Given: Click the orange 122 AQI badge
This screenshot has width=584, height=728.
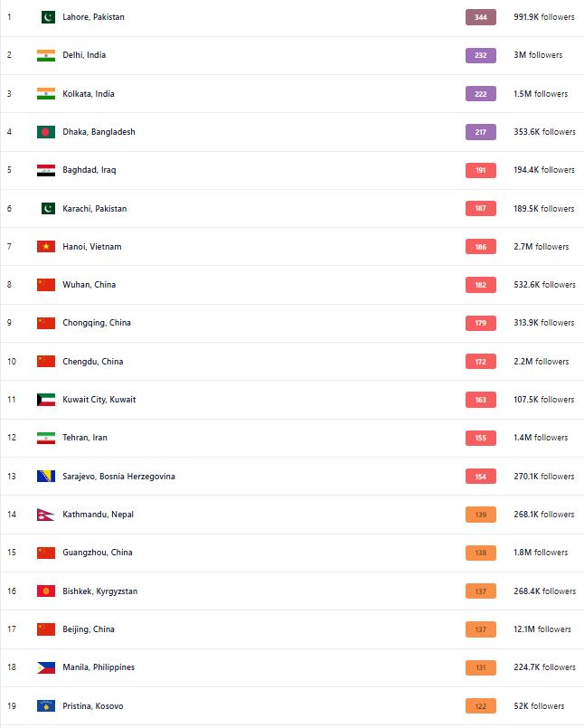Looking at the screenshot, I should [480, 706].
